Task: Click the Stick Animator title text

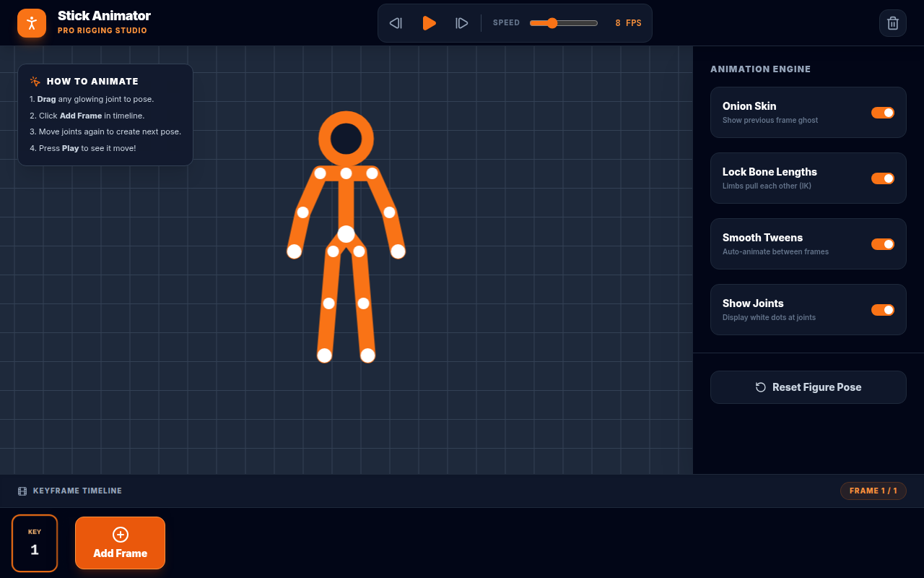Action: tap(104, 16)
